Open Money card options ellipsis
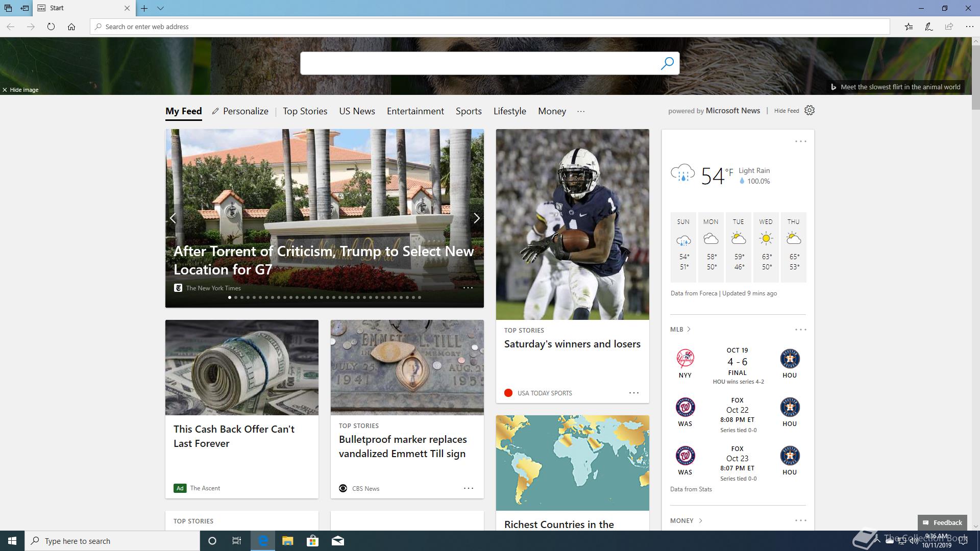Image resolution: width=980 pixels, height=551 pixels. click(801, 520)
